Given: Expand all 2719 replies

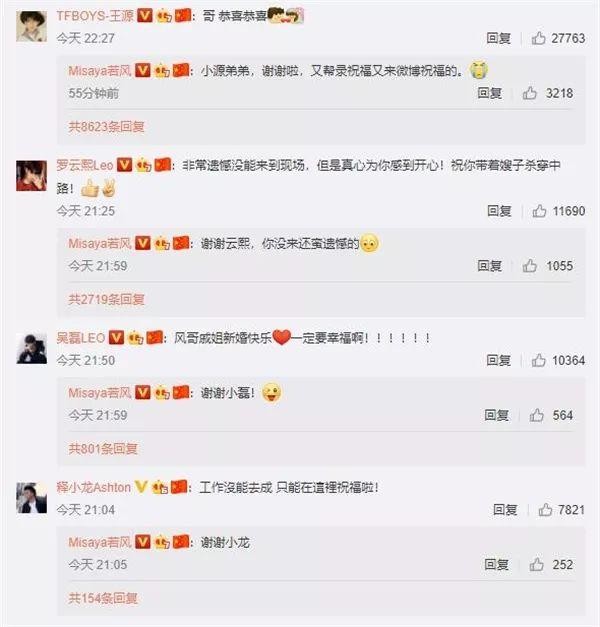Looking at the screenshot, I should (106, 299).
